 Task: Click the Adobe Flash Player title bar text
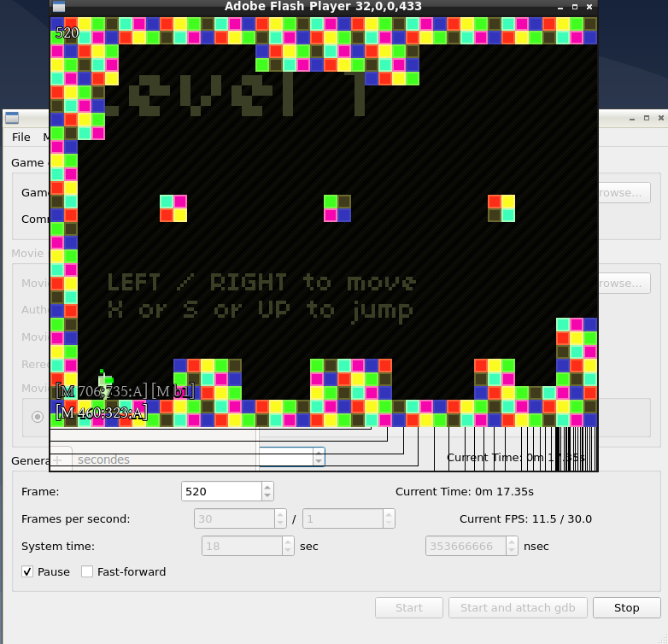point(323,6)
